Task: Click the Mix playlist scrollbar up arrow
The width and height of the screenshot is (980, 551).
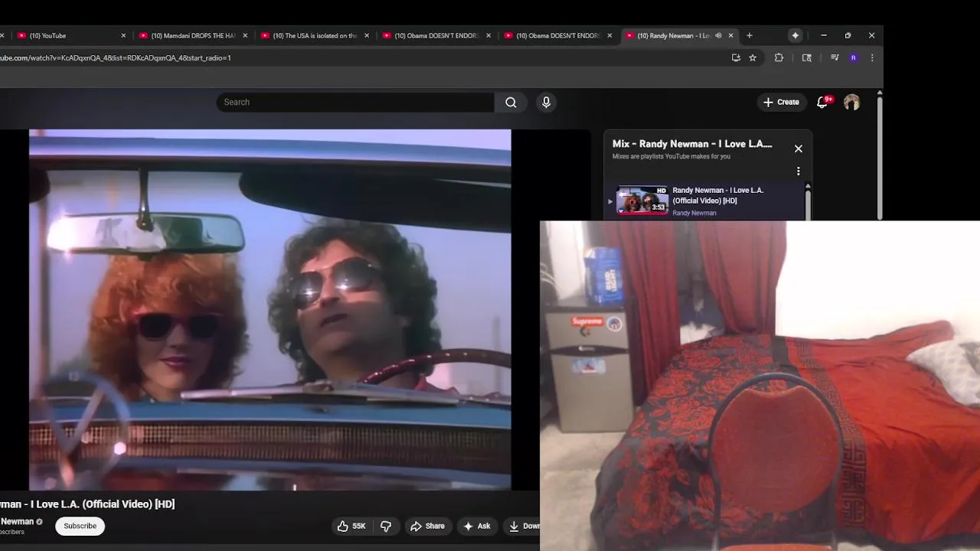Action: click(807, 186)
